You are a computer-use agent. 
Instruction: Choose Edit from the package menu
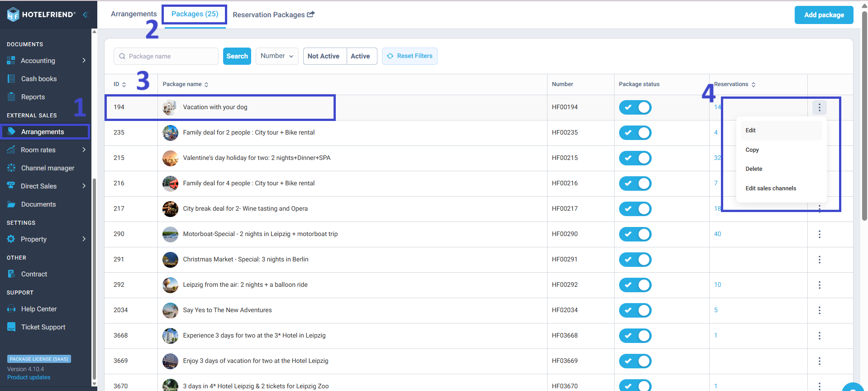click(782, 130)
